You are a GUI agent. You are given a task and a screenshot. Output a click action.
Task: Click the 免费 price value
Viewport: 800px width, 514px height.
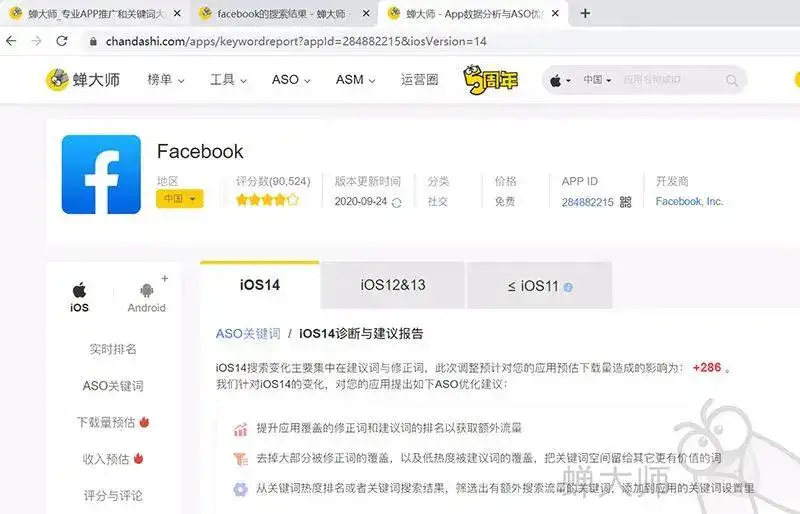(x=505, y=202)
